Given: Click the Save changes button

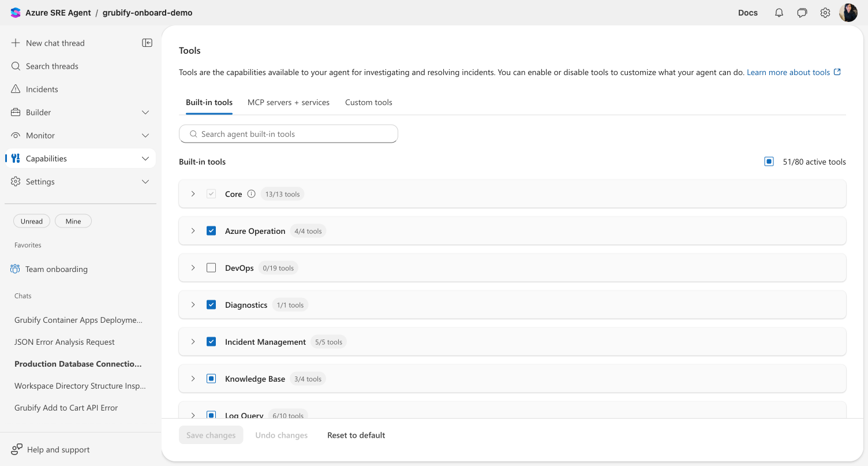Looking at the screenshot, I should click(x=211, y=435).
